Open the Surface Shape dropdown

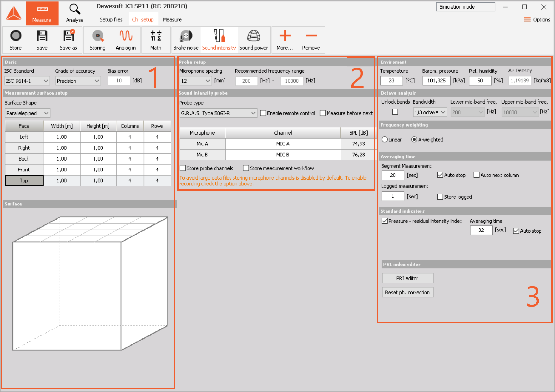[x=28, y=113]
